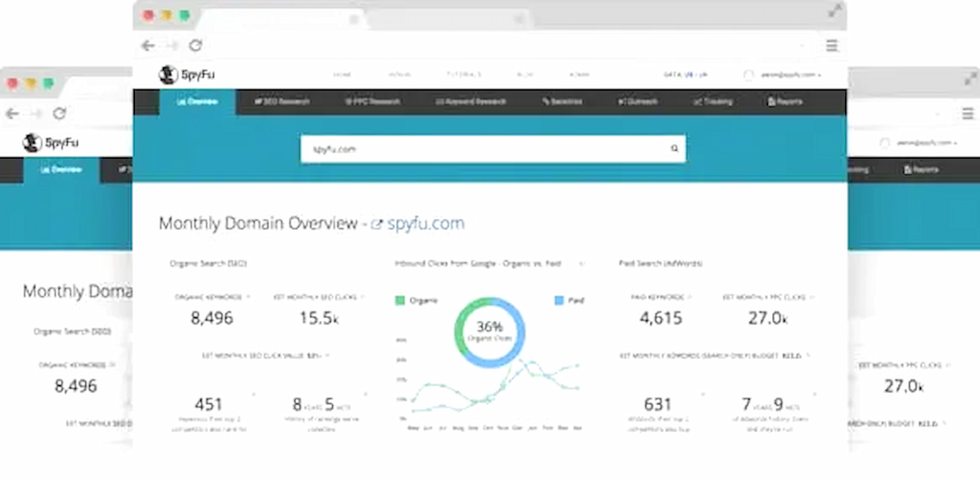Viewport: 980px width, 481px height.
Task: Open the account email dropdown in front window
Action: pos(791,75)
